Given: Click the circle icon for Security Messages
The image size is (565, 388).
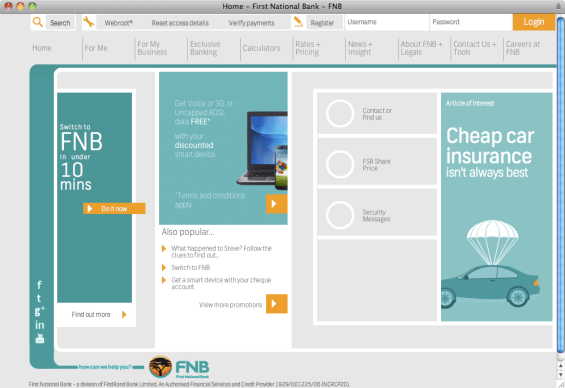Looking at the screenshot, I should [340, 215].
